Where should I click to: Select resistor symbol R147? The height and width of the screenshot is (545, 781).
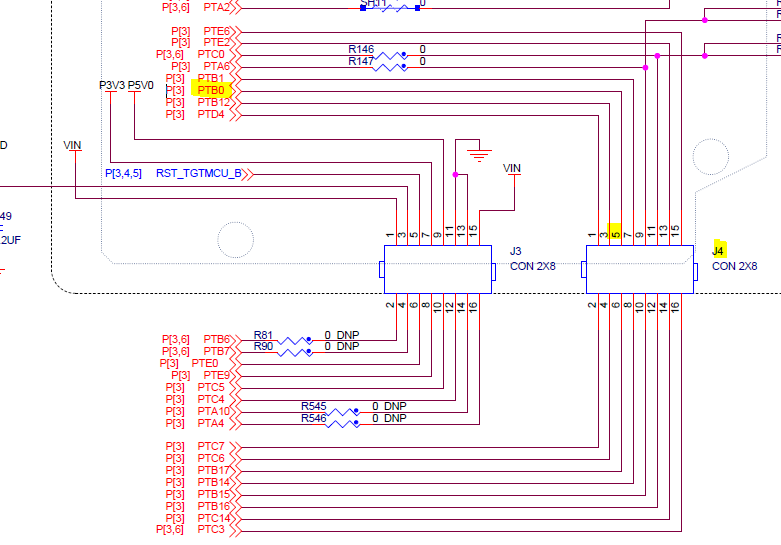pos(390,67)
